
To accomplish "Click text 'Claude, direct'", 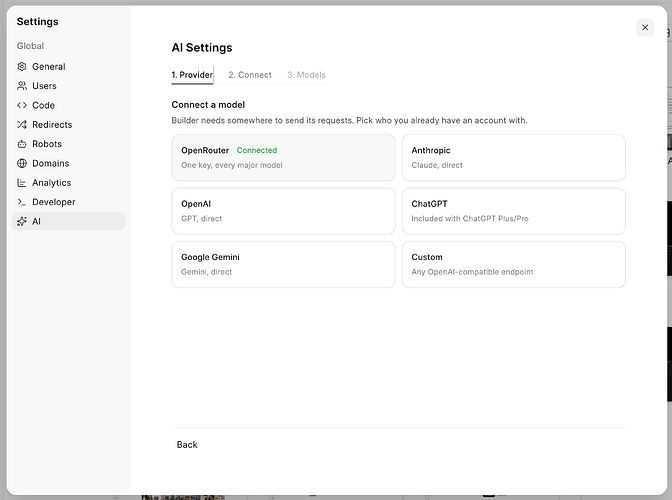I will pyautogui.click(x=437, y=165).
